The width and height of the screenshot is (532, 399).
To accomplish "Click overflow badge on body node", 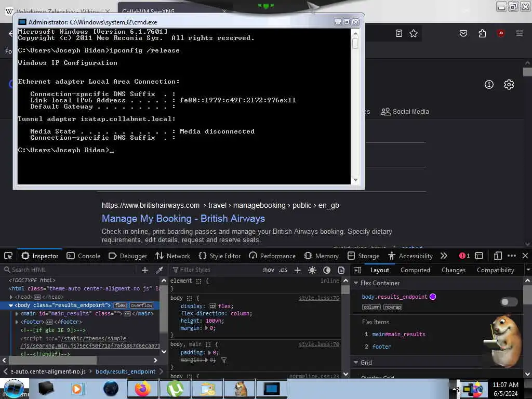I will pos(141,305).
